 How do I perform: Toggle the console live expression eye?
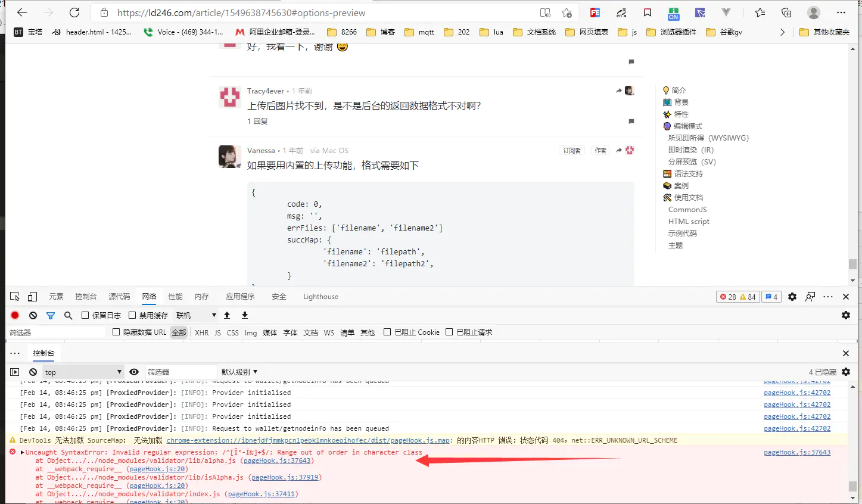(x=134, y=372)
